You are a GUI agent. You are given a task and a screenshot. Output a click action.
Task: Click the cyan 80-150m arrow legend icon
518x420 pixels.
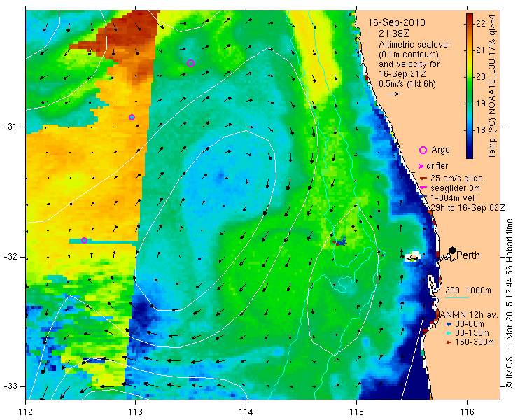448,333
